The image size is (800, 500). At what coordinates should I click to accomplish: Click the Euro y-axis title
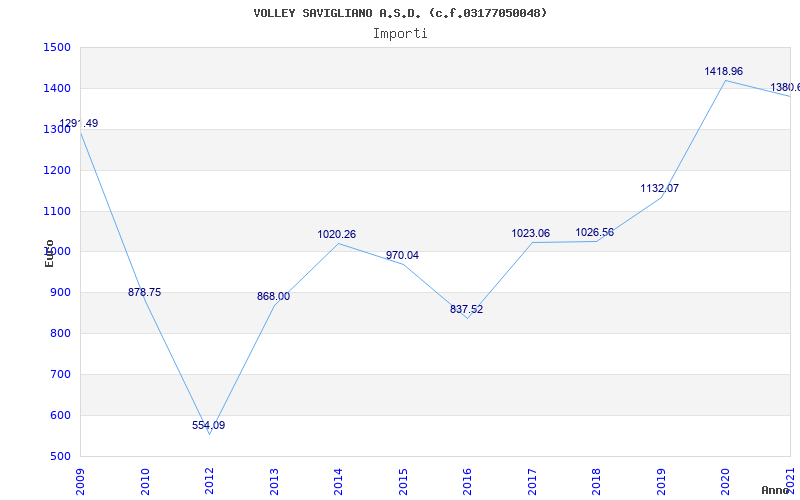(49, 254)
